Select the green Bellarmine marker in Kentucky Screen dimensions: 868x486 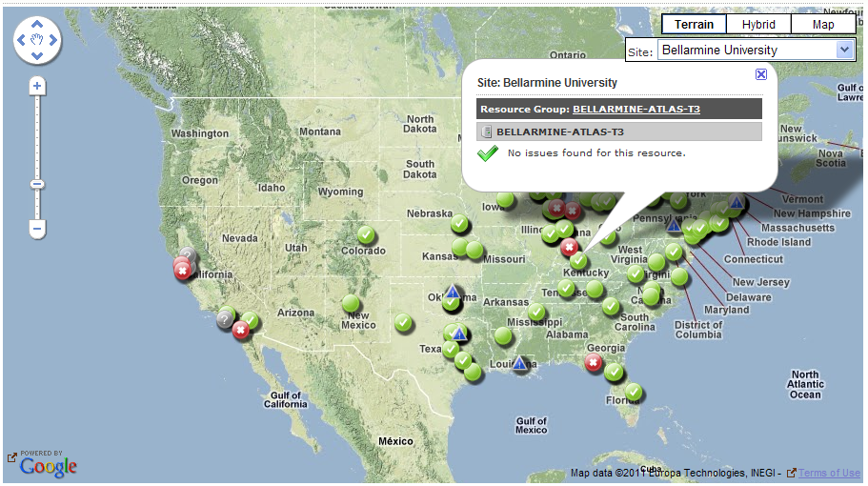coord(578,259)
